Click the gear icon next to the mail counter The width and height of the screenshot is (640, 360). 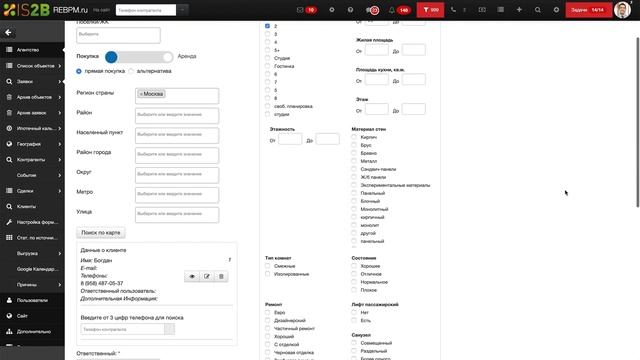coord(331,10)
